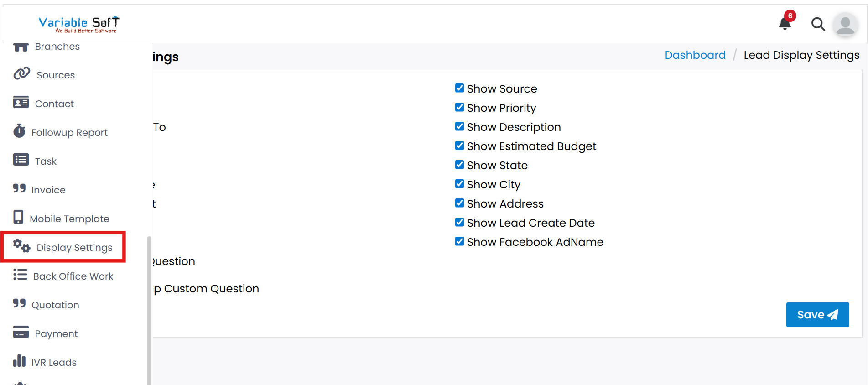
Task: Open the Quotation sidebar item
Action: pyautogui.click(x=55, y=305)
